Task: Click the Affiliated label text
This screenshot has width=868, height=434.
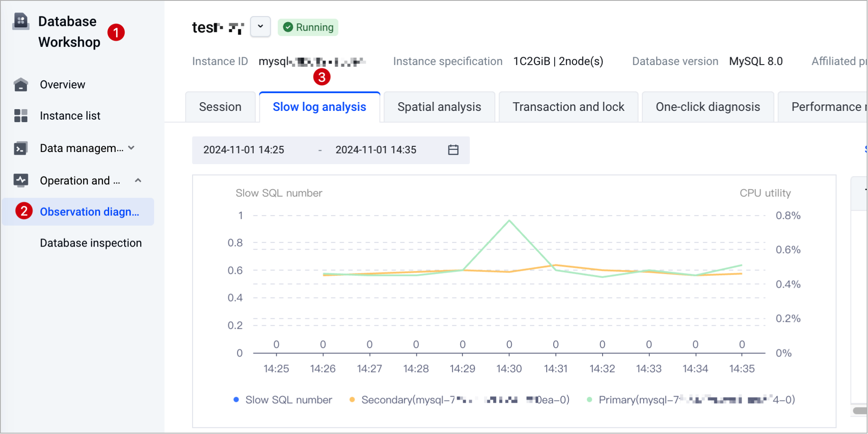Action: [x=839, y=62]
